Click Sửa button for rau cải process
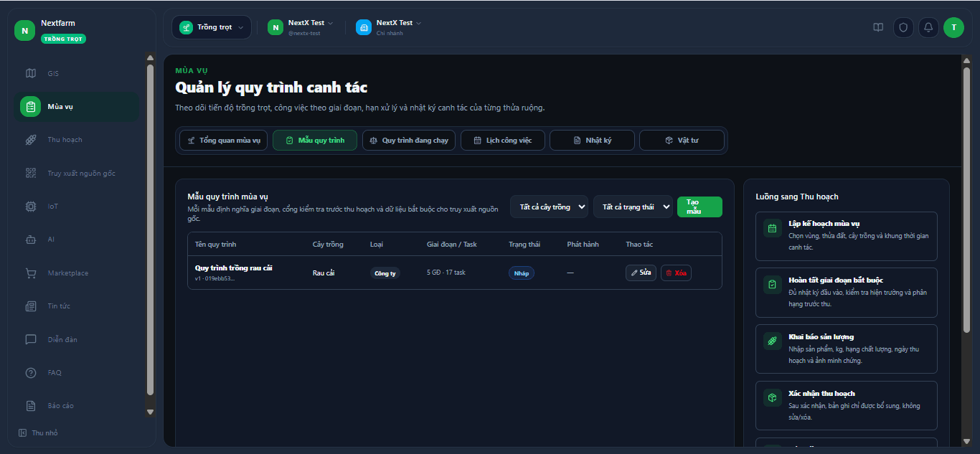 tap(641, 273)
